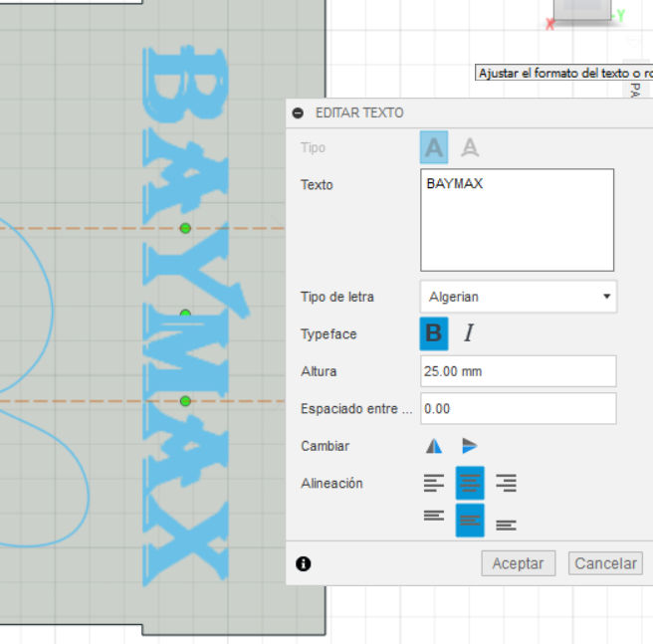The height and width of the screenshot is (644, 653).
Task: Align text center horizontally
Action: (x=470, y=483)
